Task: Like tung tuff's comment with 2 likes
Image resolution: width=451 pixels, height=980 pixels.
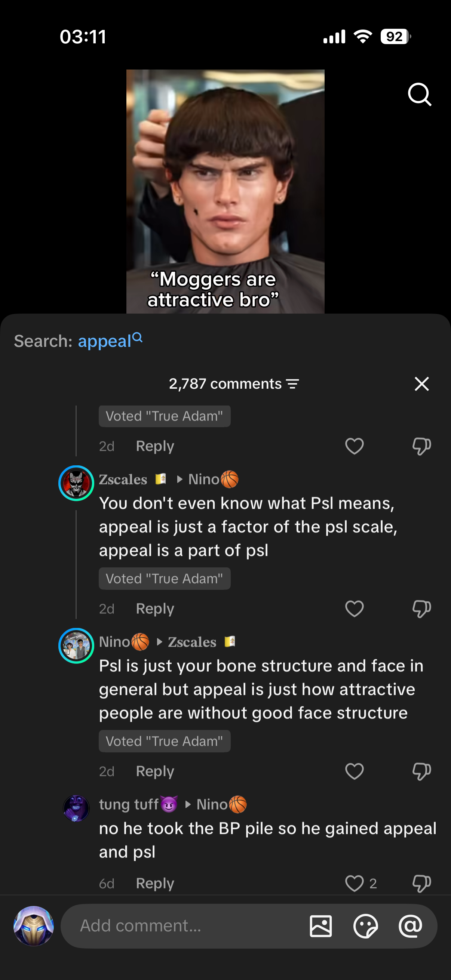Action: click(354, 883)
